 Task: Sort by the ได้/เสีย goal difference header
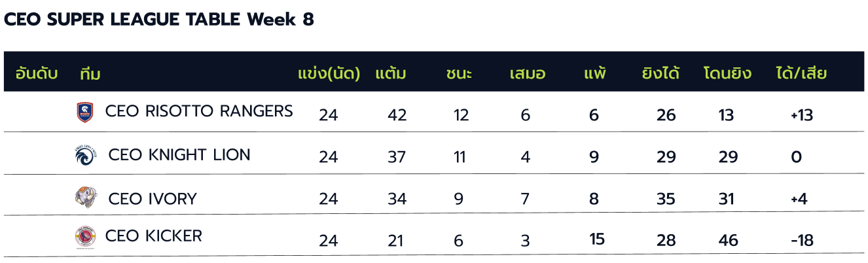(x=801, y=73)
